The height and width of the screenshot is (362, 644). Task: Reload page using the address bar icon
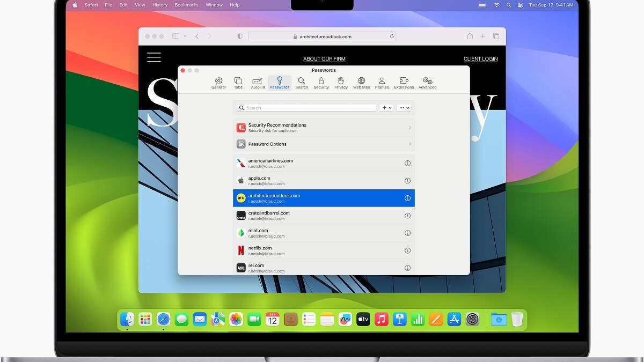[392, 36]
